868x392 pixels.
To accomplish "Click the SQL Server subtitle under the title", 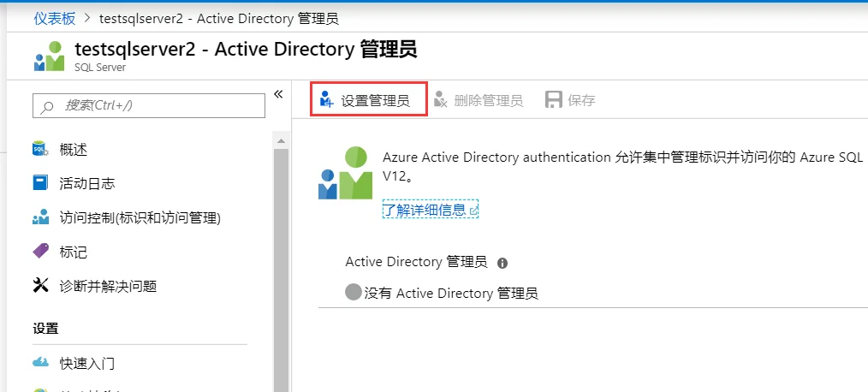I will [x=100, y=68].
